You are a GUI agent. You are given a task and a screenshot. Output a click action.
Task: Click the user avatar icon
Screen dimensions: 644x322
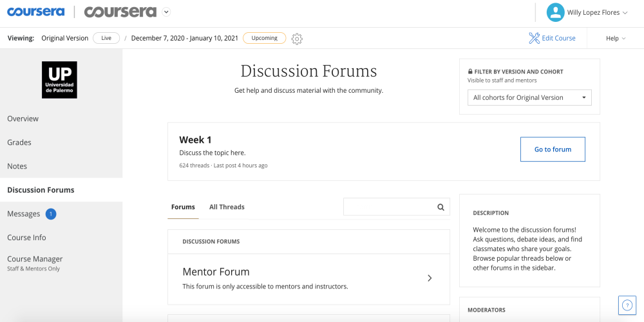(x=555, y=12)
